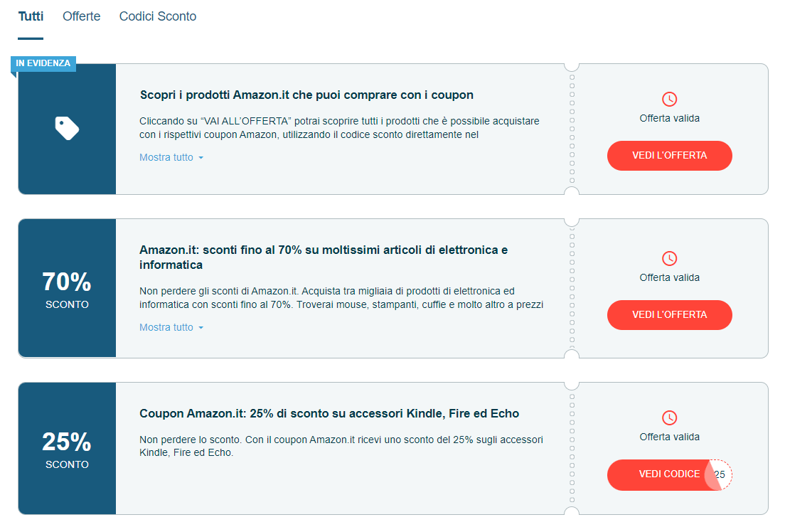This screenshot has width=785, height=532.
Task: Open the 70% electronics and informatica offer title
Action: click(324, 257)
